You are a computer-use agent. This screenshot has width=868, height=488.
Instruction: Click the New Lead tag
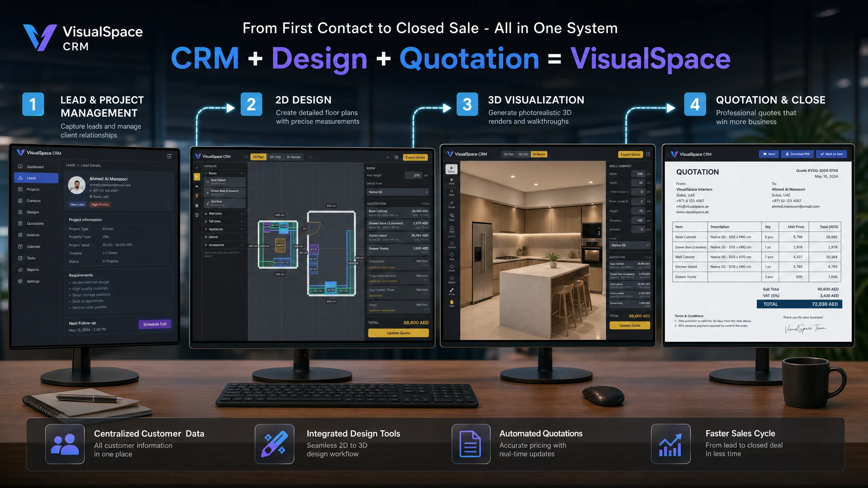pyautogui.click(x=77, y=205)
